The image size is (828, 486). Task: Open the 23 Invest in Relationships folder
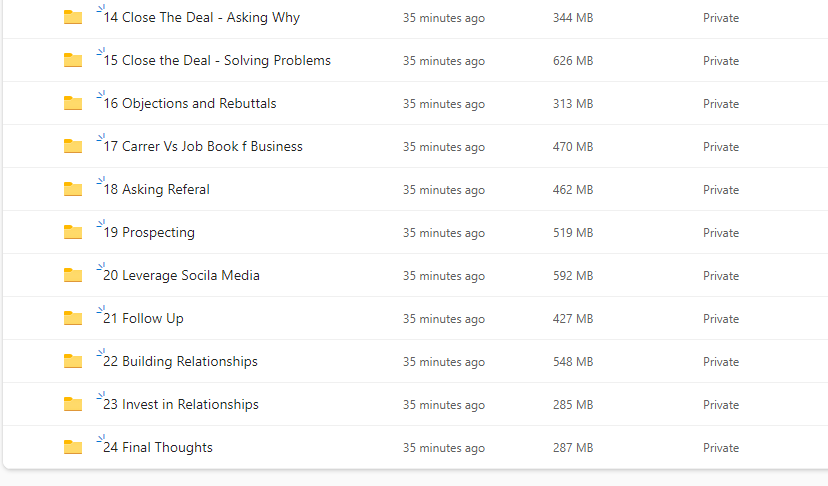click(x=181, y=405)
